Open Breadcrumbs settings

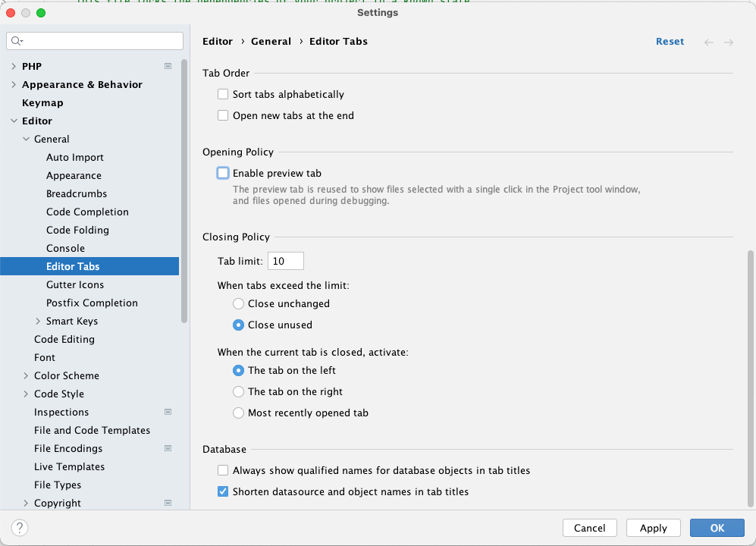(77, 194)
